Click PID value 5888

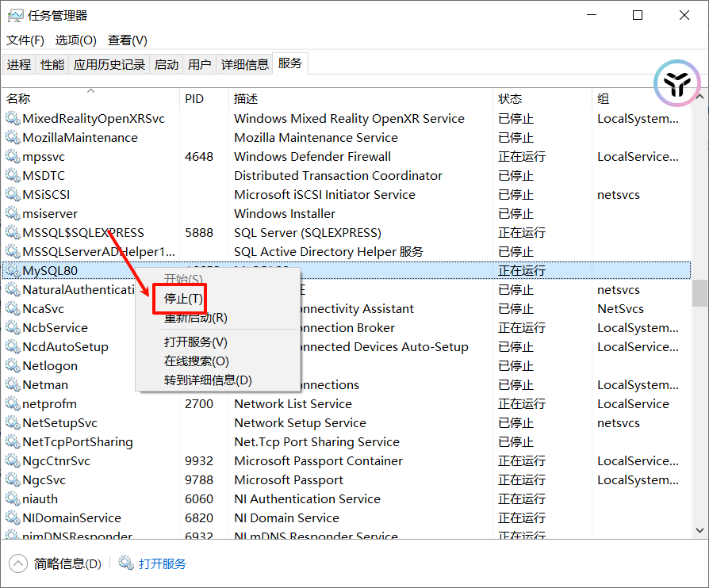click(199, 232)
